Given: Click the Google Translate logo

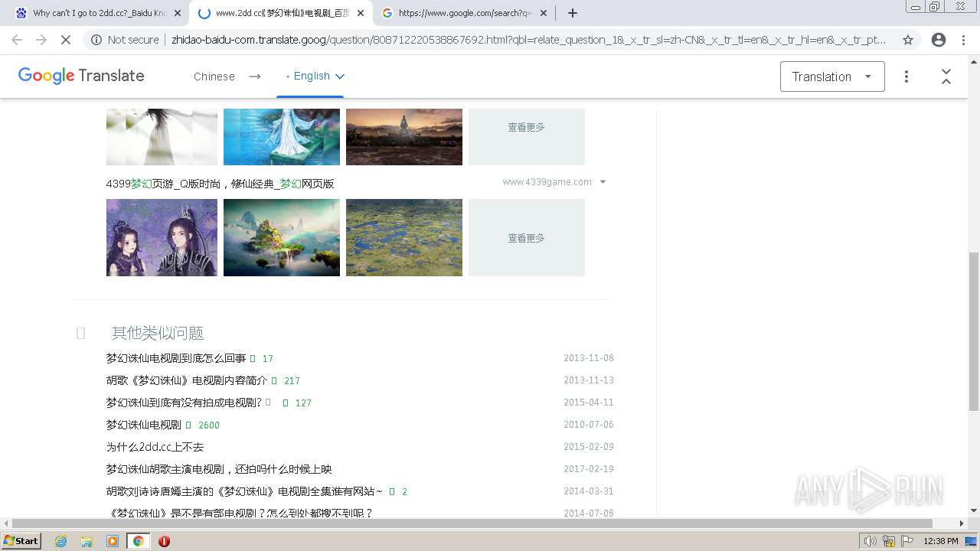Looking at the screenshot, I should (x=81, y=76).
